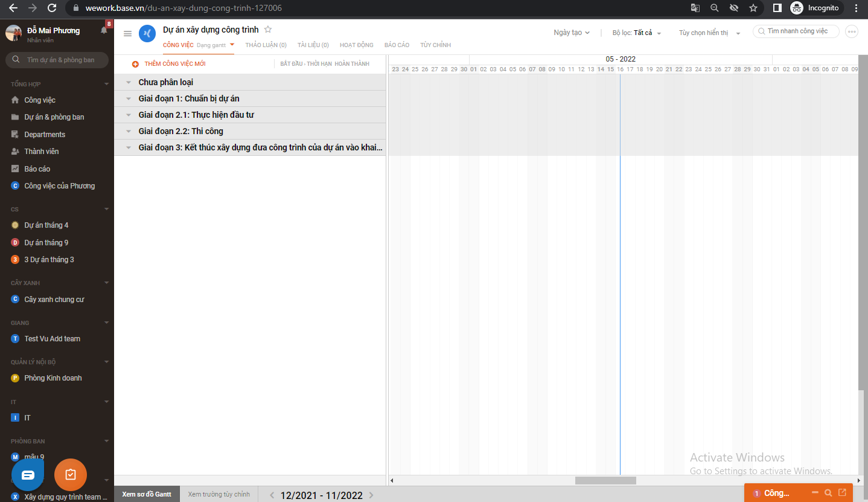Click THÊM CÔNG VIỆC MỚI
The height and width of the screenshot is (502, 868).
(175, 64)
